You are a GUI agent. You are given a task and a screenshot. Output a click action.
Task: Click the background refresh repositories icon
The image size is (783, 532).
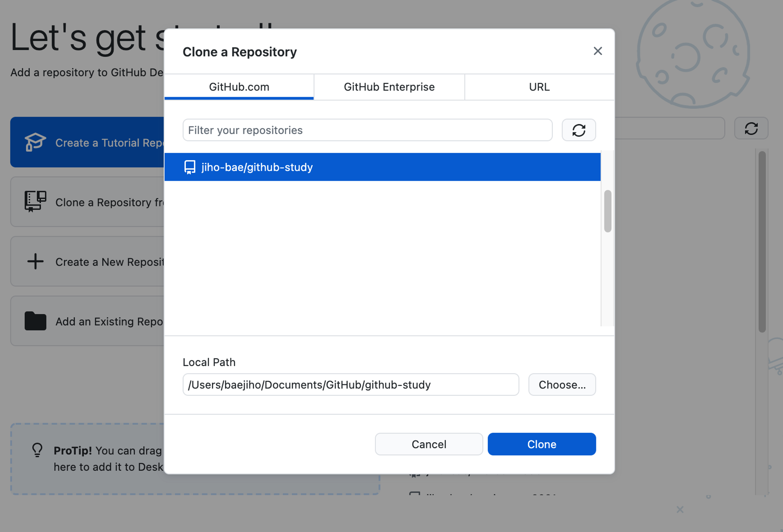(751, 128)
